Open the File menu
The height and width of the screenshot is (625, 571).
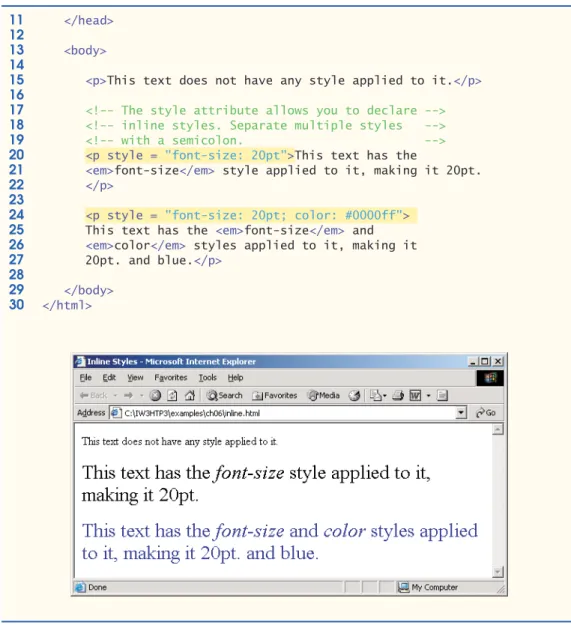86,377
